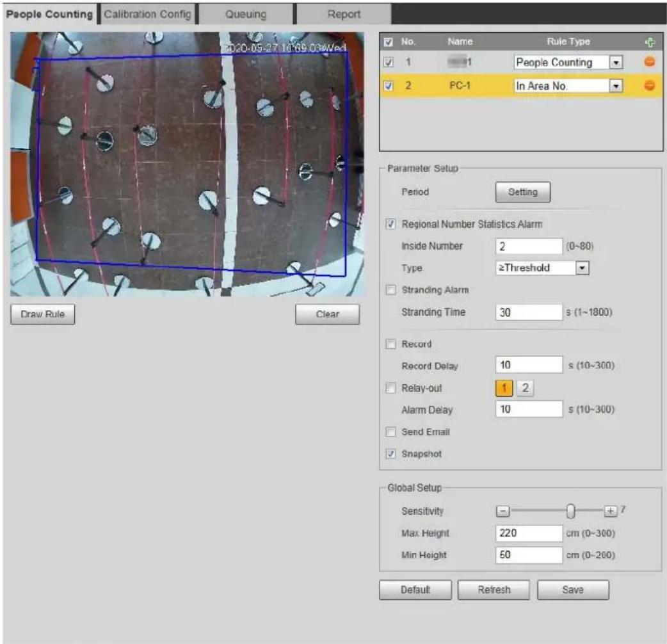
Task: Add a new rule with green plus icon
Action: pyautogui.click(x=649, y=42)
